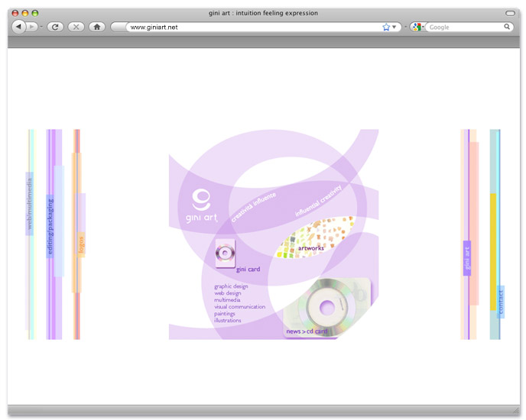Bookmark this page with the star icon
This screenshot has height=420, width=526.
pos(386,27)
